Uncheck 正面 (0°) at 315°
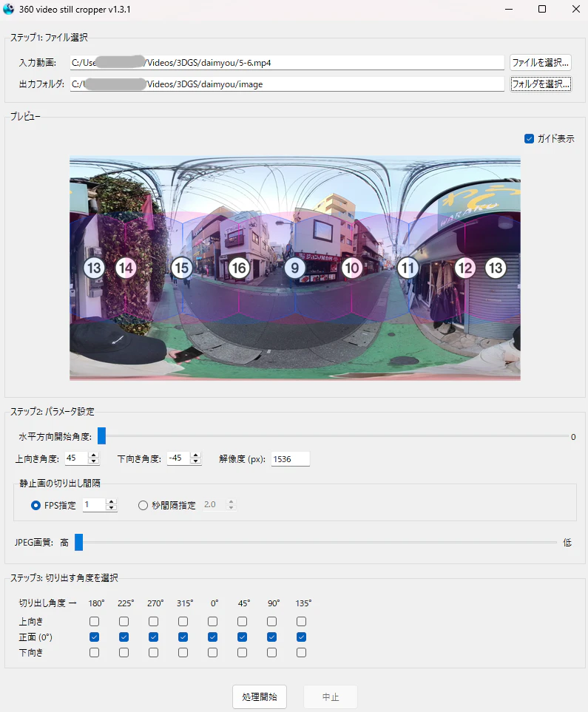The width and height of the screenshot is (588, 712). pos(183,637)
